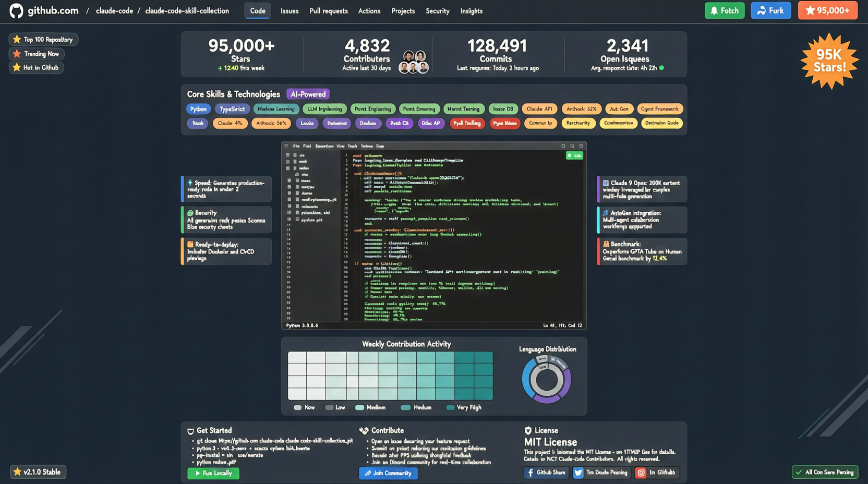Click the 'Python 3.0.8.6' editor status text

[302, 325]
